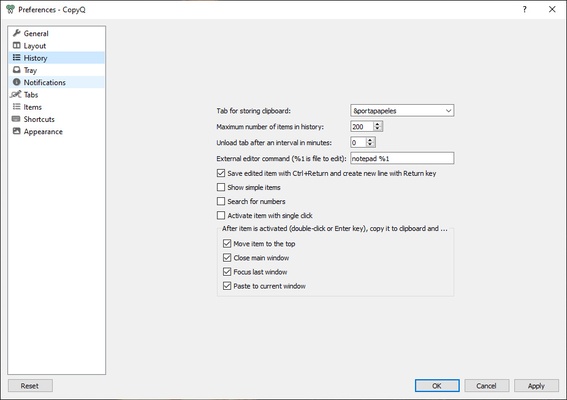Viewport: 567px width, 400px height.
Task: Enable Activate item with single click
Action: point(221,216)
